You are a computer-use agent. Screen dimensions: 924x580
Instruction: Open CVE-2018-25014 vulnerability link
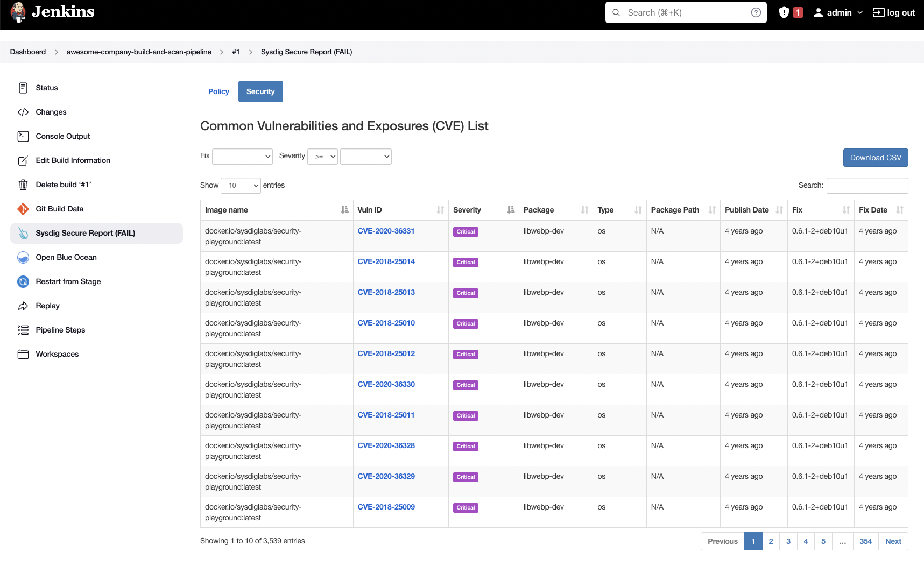pyautogui.click(x=386, y=261)
